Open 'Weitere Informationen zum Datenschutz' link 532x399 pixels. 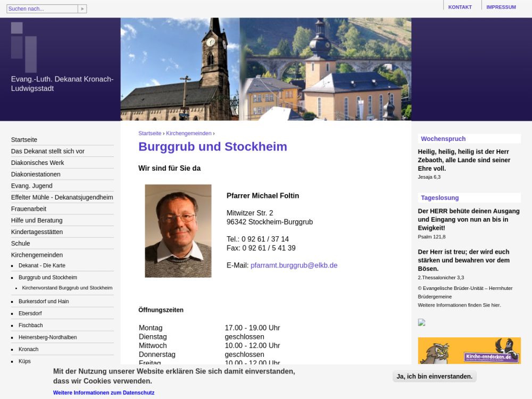tap(104, 393)
